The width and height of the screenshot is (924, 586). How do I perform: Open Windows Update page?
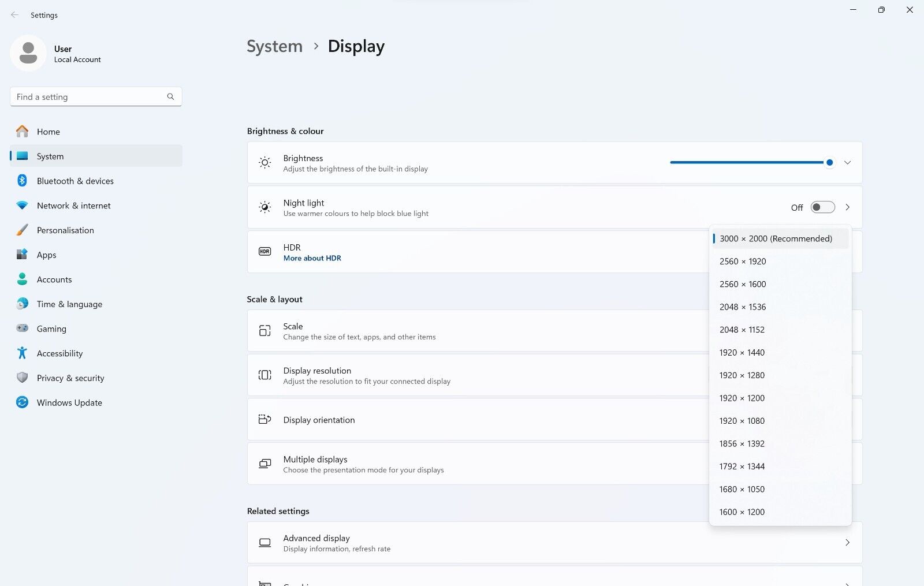coord(96,402)
